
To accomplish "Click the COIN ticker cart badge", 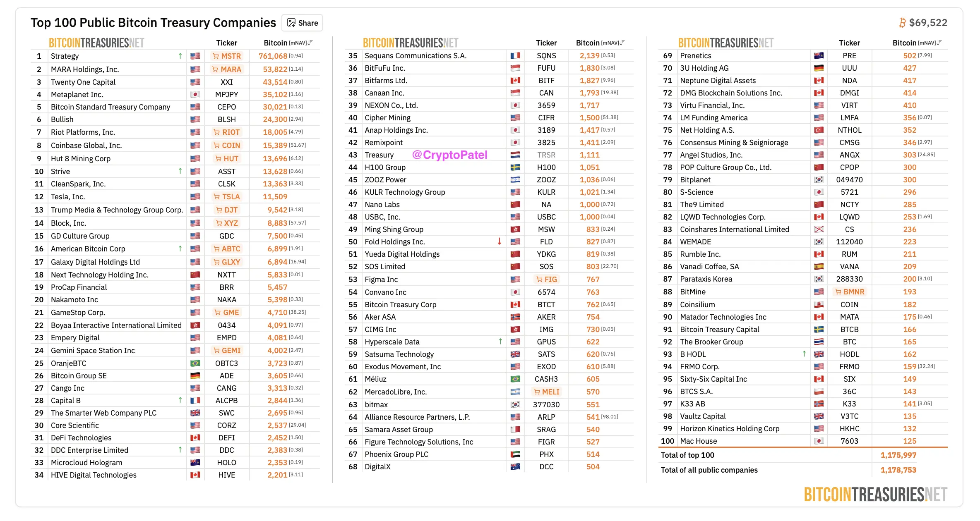I will pos(226,146).
